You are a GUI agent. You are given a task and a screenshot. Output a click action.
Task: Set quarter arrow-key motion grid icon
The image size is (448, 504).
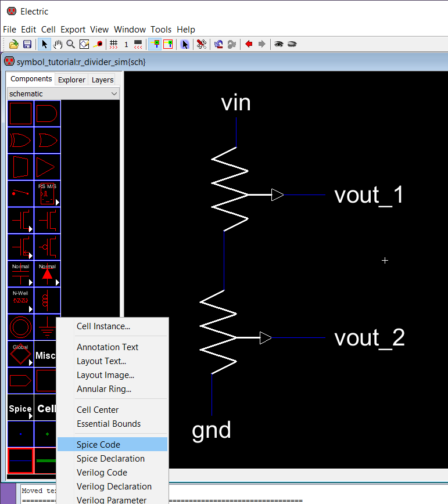point(138,44)
